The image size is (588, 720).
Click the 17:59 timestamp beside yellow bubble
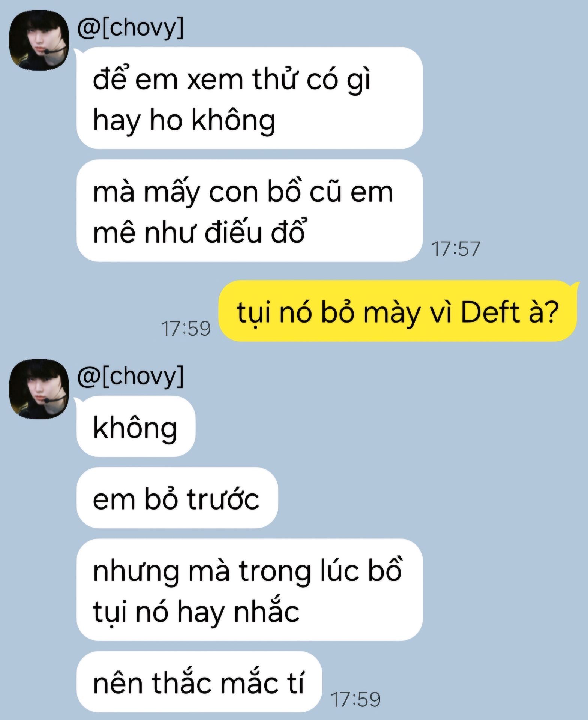click(186, 328)
